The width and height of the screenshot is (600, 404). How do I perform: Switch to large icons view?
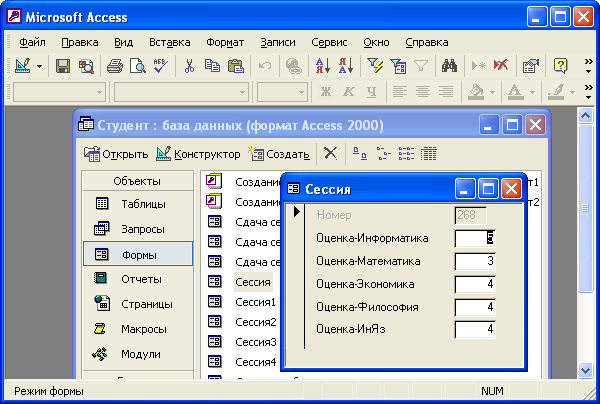pos(360,153)
